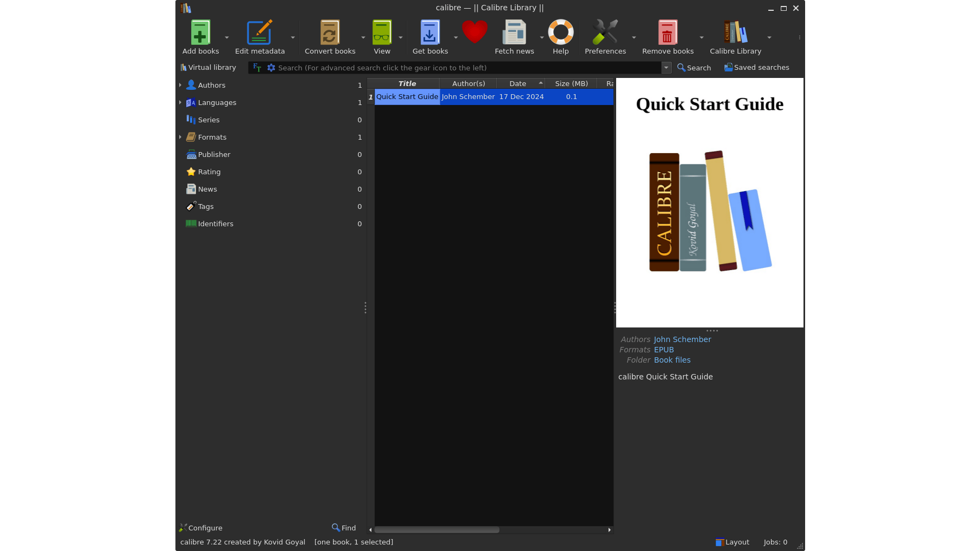Follow the John Schember author link
This screenshot has height=551, width=980.
[x=682, y=339]
